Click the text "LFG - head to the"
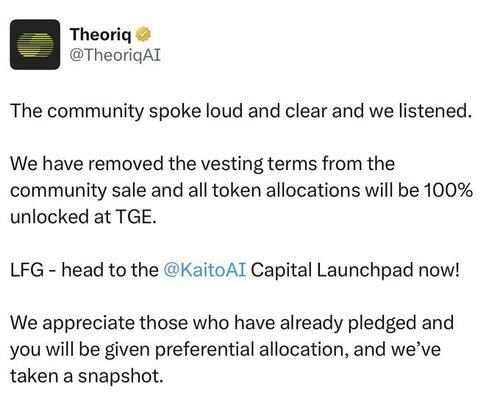Screen dimensions: 500x407 tap(84, 270)
